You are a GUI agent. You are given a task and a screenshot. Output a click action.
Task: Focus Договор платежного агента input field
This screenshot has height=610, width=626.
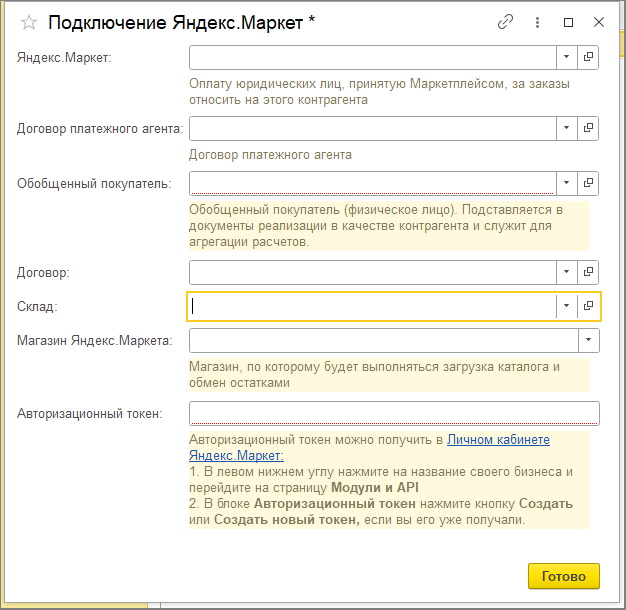click(x=372, y=128)
